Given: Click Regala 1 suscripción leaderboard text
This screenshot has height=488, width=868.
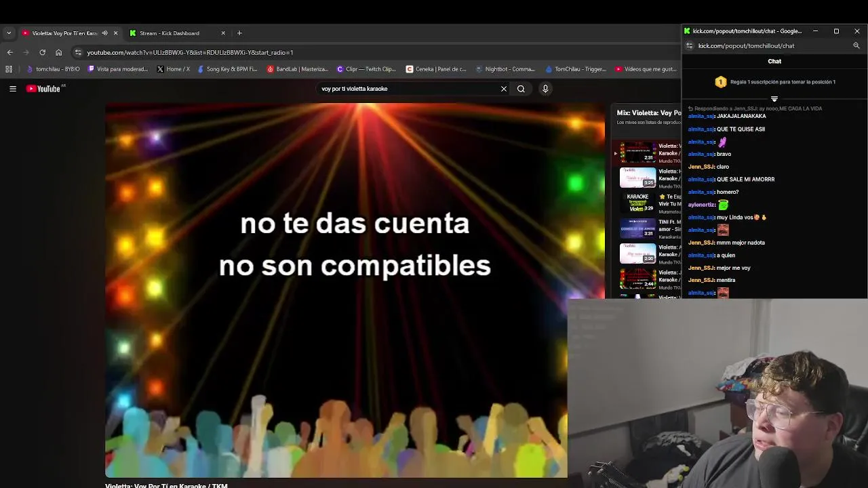Looking at the screenshot, I should coord(783,82).
